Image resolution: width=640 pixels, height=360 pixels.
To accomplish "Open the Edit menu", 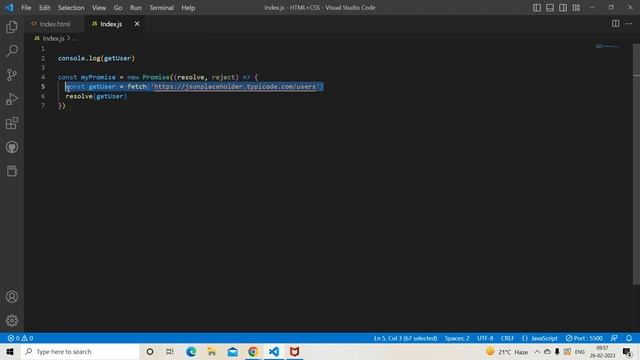I will pyautogui.click(x=44, y=8).
